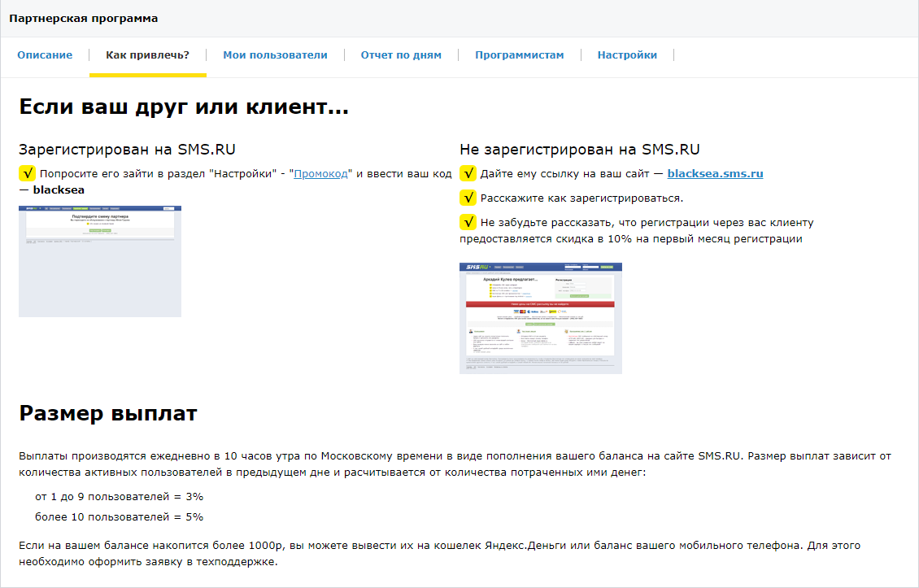Click the line более 10 пользователей = 5%
This screenshot has height=588, width=919.
(119, 517)
